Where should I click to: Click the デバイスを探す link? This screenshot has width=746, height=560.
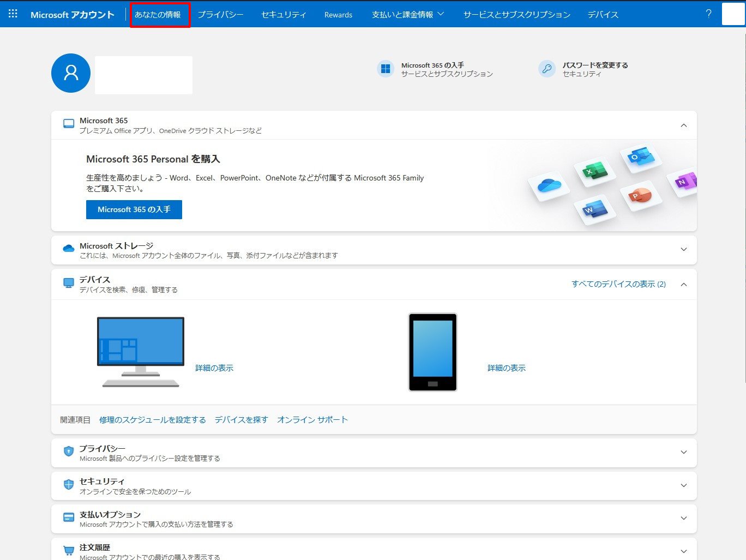click(241, 419)
